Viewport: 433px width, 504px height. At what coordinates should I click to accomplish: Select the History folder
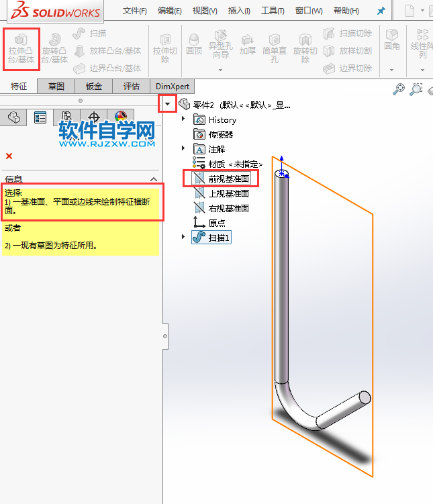(x=215, y=120)
